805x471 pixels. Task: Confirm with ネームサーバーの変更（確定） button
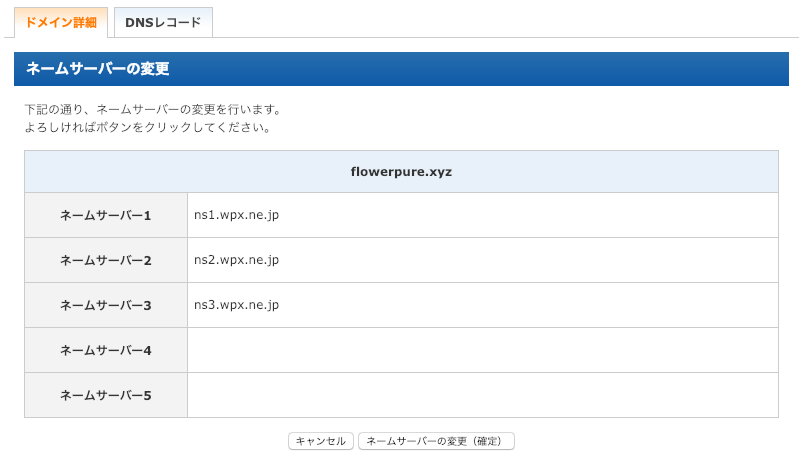pyautogui.click(x=436, y=441)
